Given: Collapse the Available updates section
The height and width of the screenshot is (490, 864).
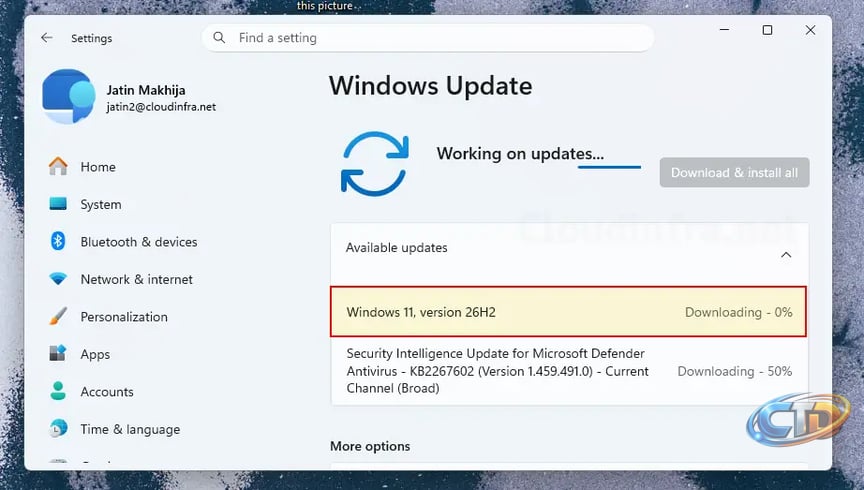Looking at the screenshot, I should click(786, 255).
